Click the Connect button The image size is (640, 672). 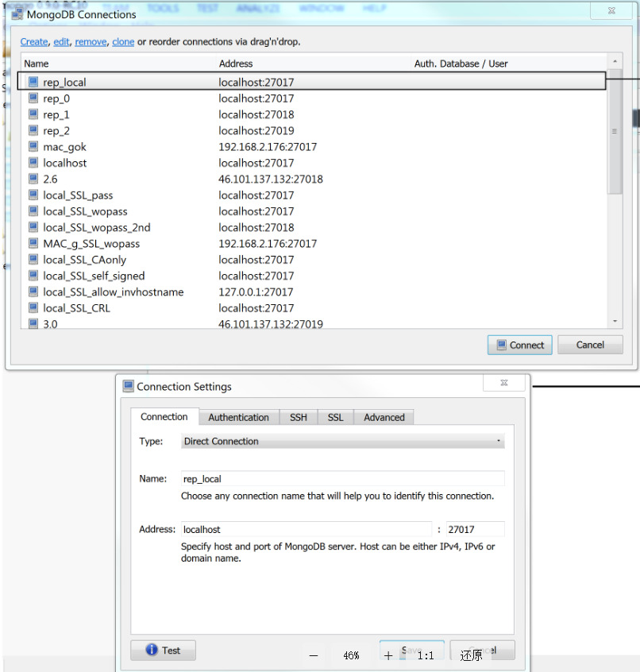point(519,345)
